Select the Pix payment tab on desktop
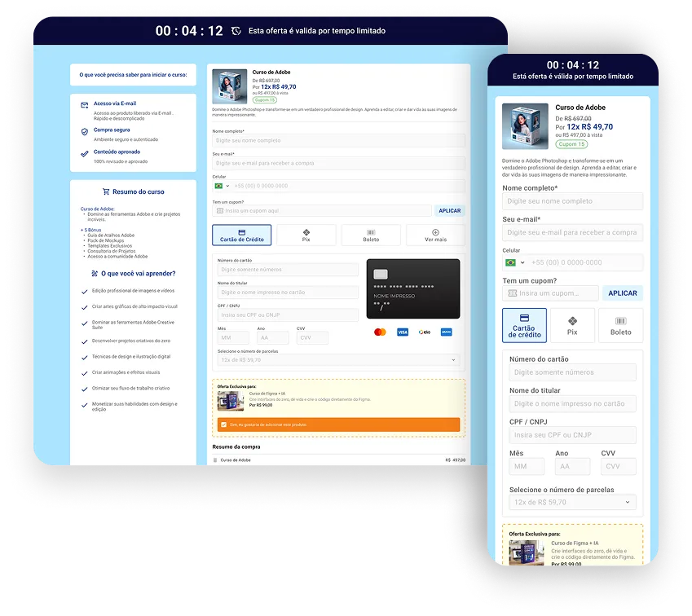The image size is (692, 616). 306,235
